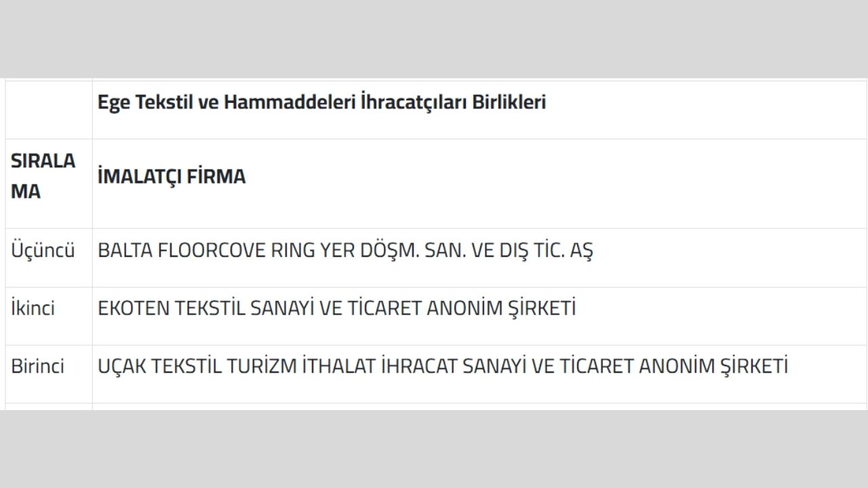This screenshot has width=868, height=488.
Task: Click the SIRALAMA column header
Action: tap(43, 176)
